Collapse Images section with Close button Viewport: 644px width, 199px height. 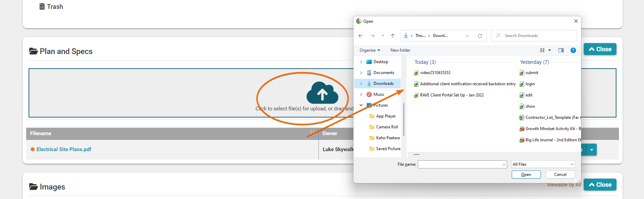pyautogui.click(x=600, y=185)
